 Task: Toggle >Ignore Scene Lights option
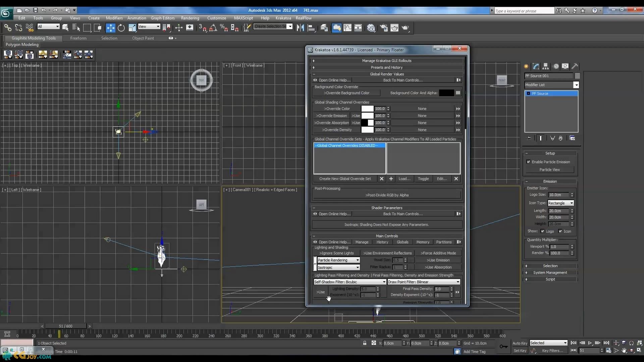(336, 253)
